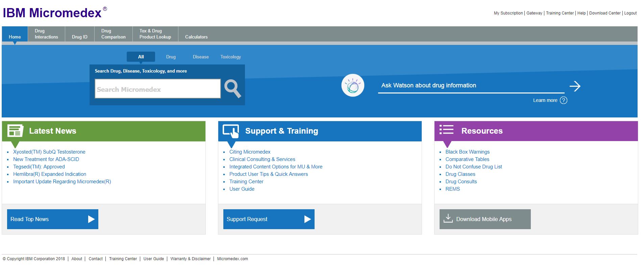644x271 pixels.
Task: Open the Drug Comparison tab
Action: [114, 34]
